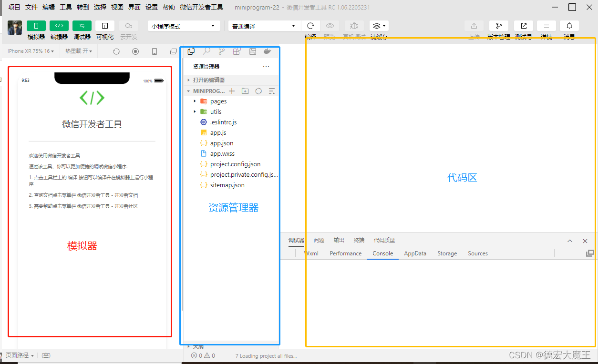Open 版本管理 version control

[499, 26]
